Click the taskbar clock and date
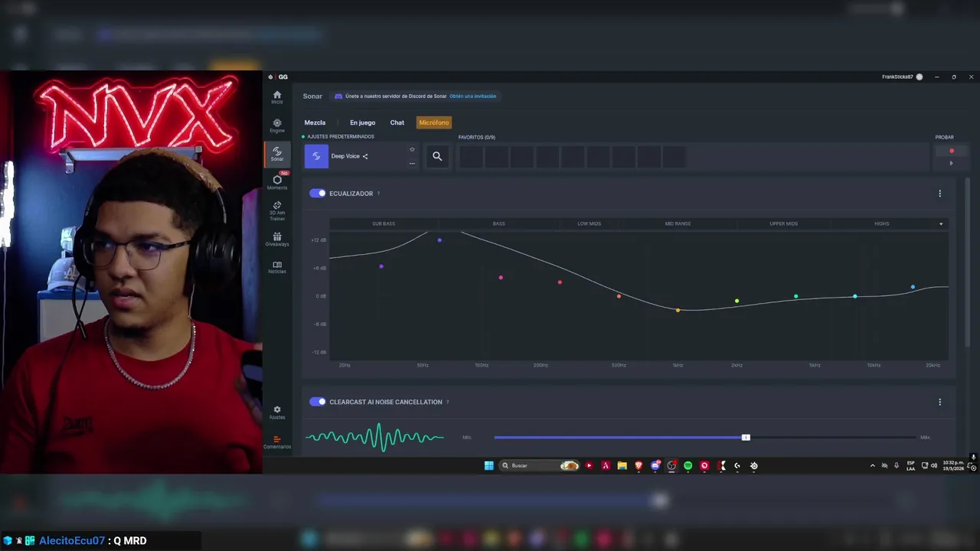 [954, 465]
